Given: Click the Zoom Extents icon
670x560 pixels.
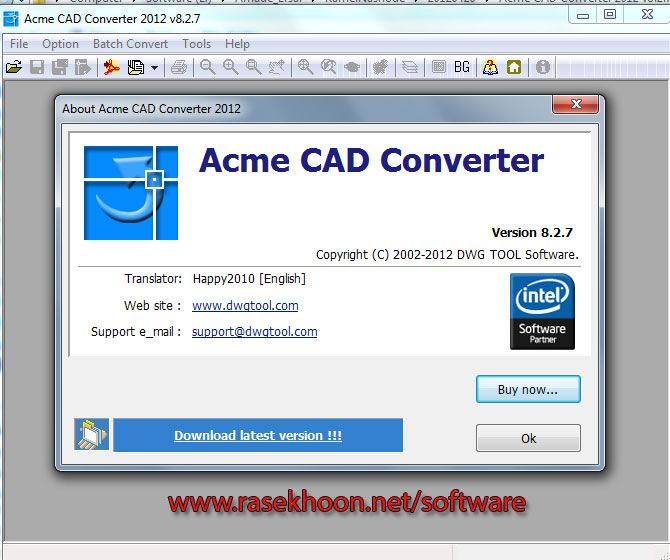Looking at the screenshot, I should [x=306, y=67].
